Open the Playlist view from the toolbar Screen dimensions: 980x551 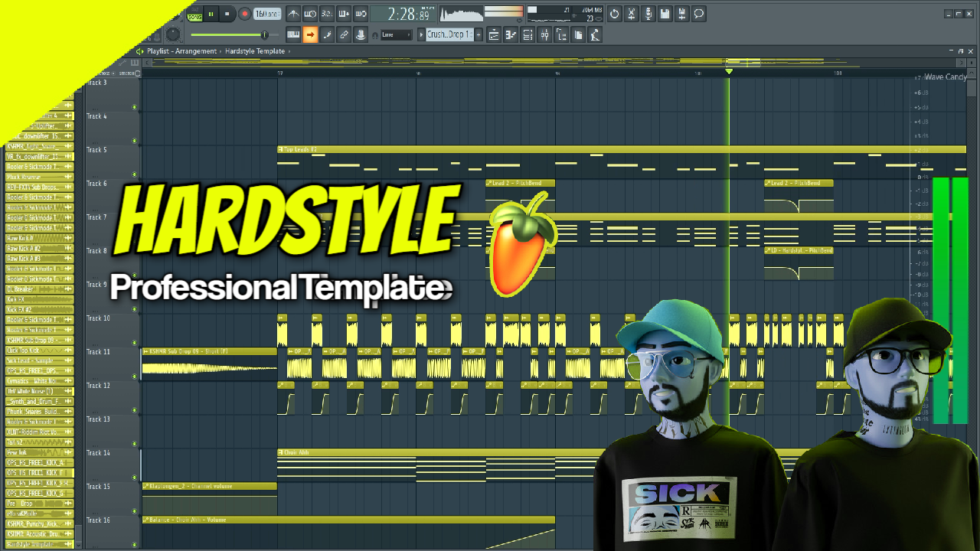click(x=494, y=34)
